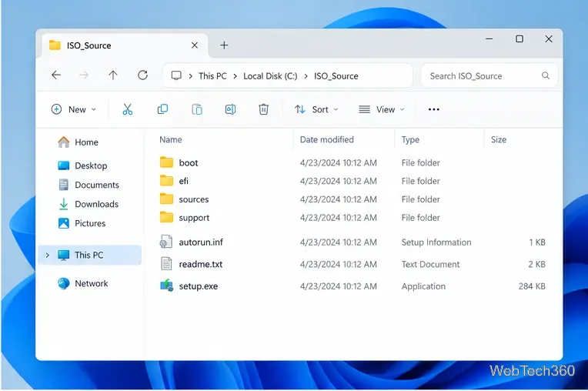Click This PC in the address breadcrumb

(212, 76)
